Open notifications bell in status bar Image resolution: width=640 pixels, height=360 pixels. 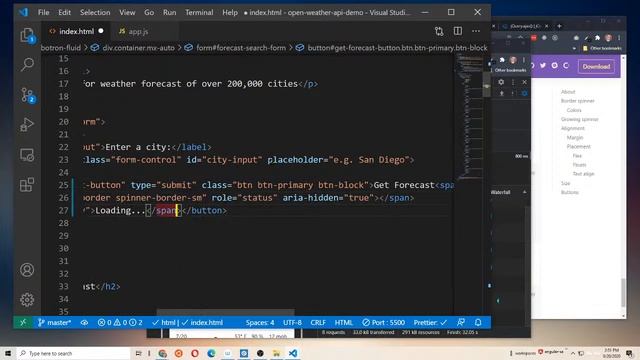478,322
